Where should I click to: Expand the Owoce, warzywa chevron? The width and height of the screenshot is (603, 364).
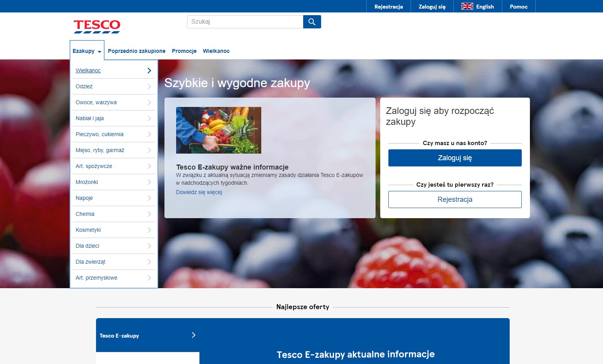coord(149,102)
